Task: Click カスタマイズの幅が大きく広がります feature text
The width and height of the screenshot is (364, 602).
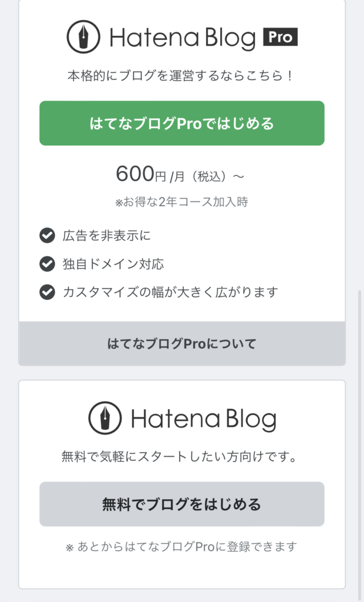Action: click(x=170, y=292)
